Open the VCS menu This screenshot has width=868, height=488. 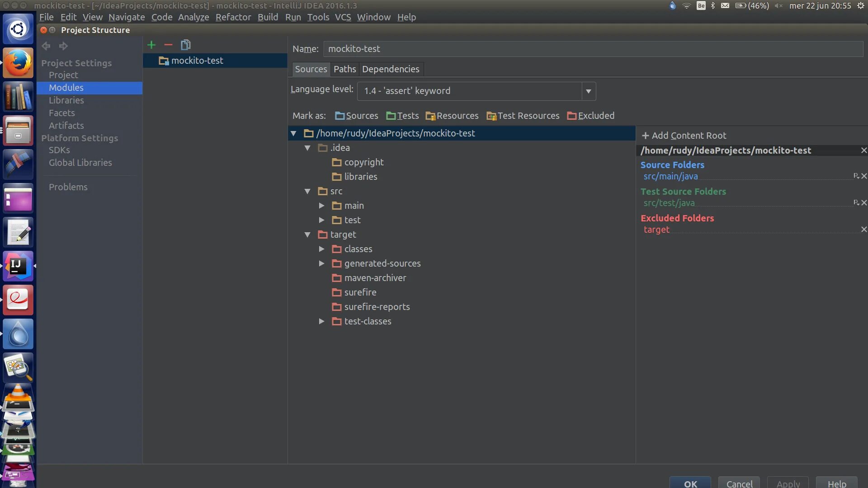343,17
